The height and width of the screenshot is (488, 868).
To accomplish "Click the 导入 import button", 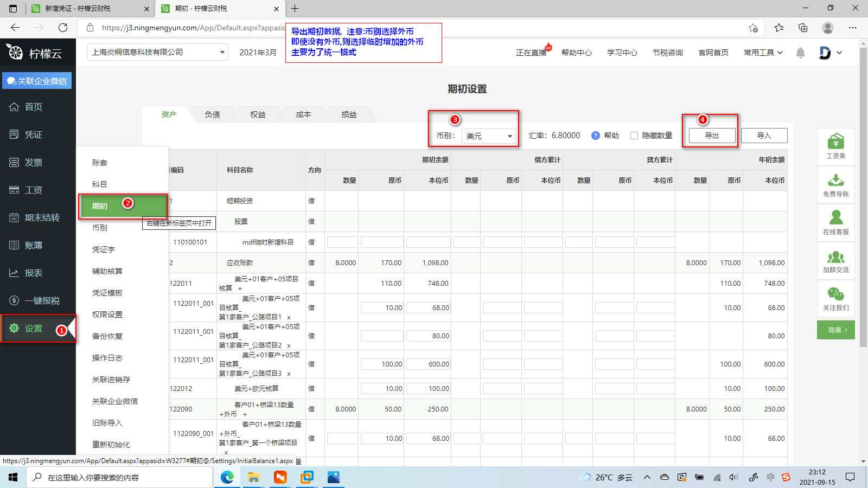I will (x=764, y=136).
